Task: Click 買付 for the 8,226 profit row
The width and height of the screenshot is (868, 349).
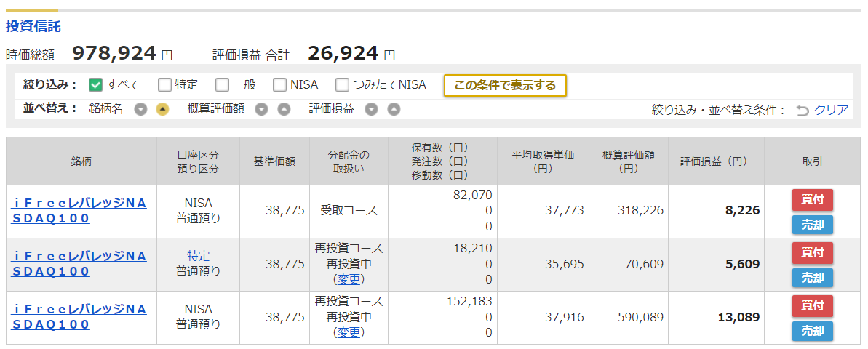Action: (812, 200)
